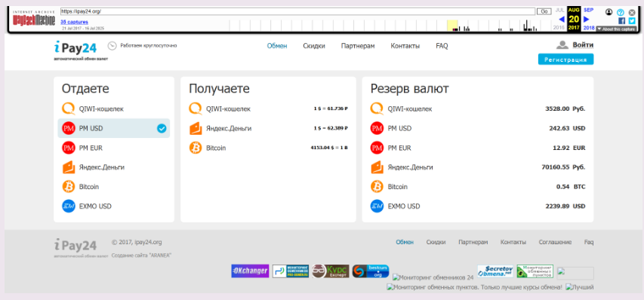The width and height of the screenshot is (644, 300).
Task: Select the PM EUR icon under Отдаете
Action: [x=69, y=148]
